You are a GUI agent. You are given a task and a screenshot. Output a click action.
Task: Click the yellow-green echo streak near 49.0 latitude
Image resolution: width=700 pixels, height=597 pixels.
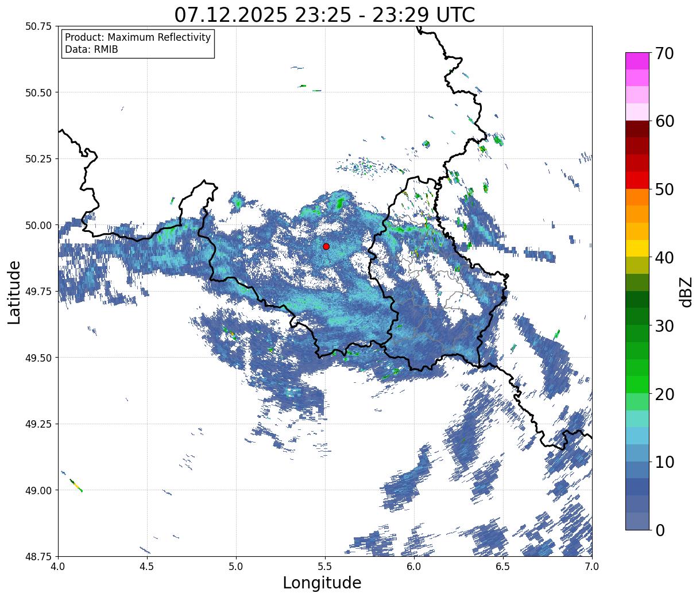(x=76, y=486)
